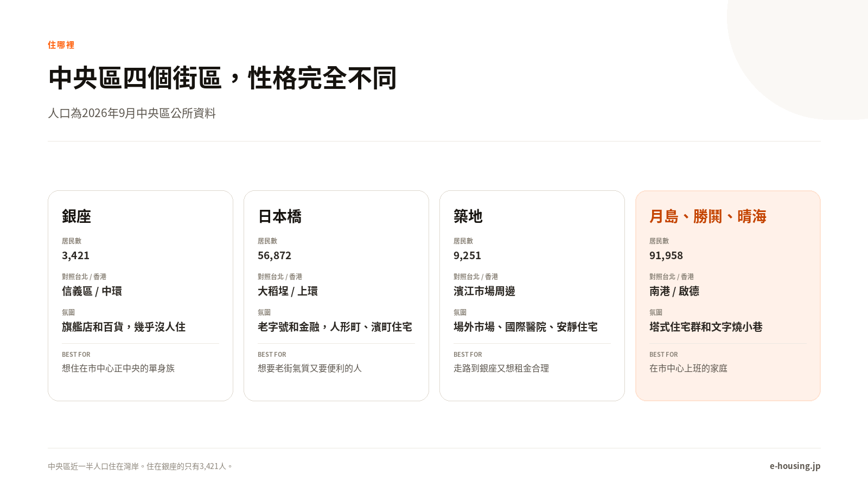
Task: Click the vibe text 旗艦店和百貨，幾乎沒人住
Action: [124, 327]
